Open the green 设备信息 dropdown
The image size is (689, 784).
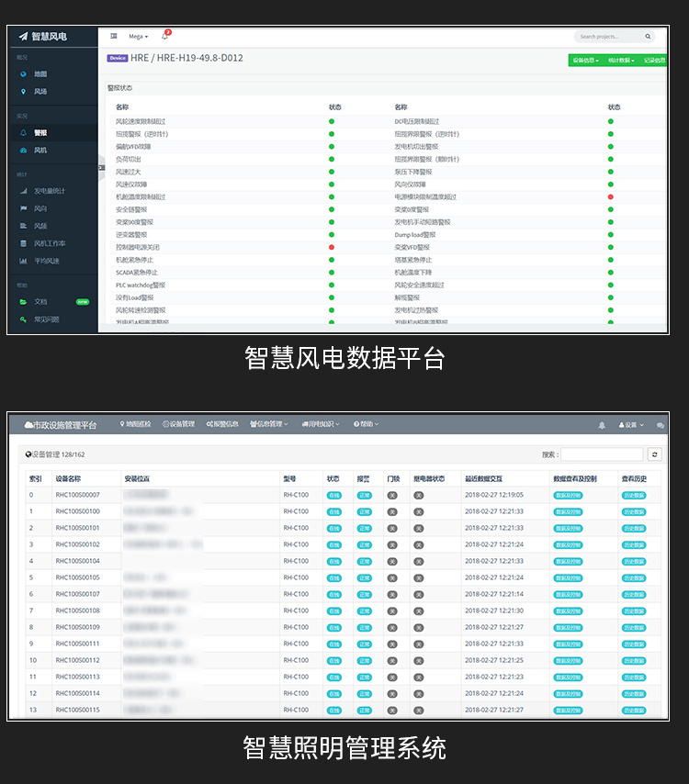click(585, 60)
